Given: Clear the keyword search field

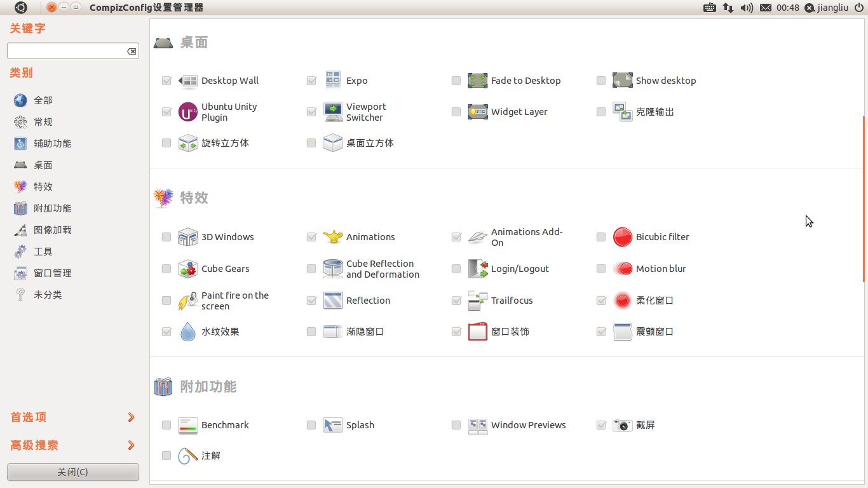Looking at the screenshot, I should point(132,51).
